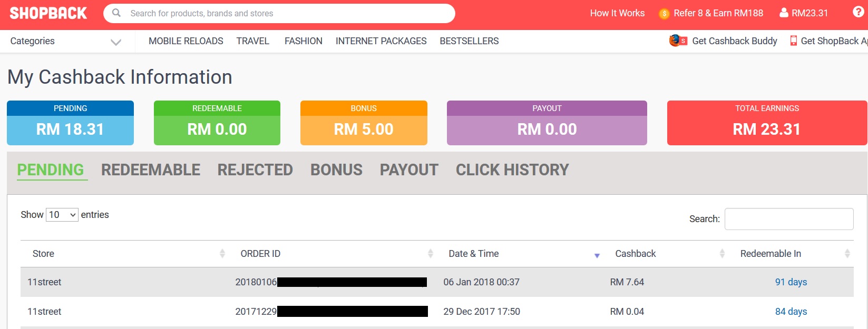
Task: Toggle Date & Time sort arrow
Action: [x=597, y=256]
